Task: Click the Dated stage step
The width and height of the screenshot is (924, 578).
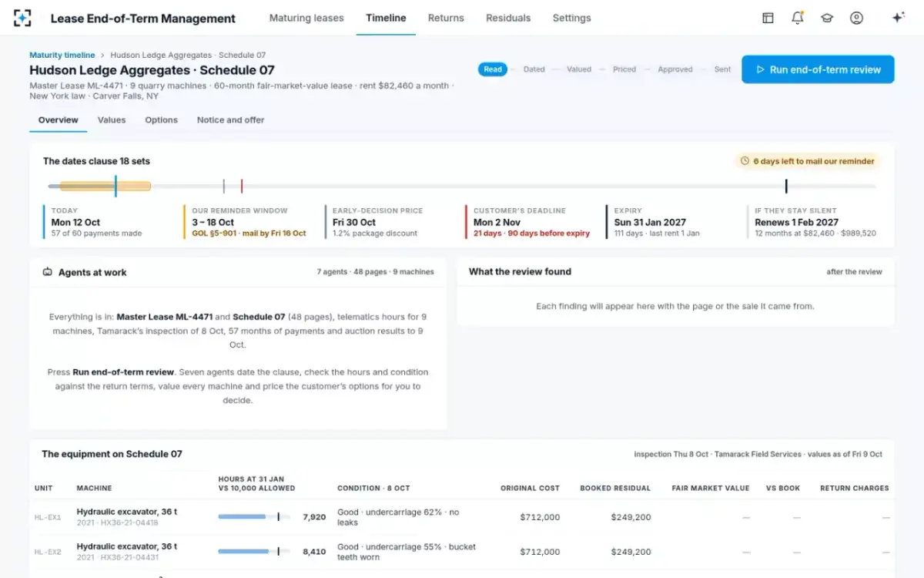Action: click(x=534, y=69)
